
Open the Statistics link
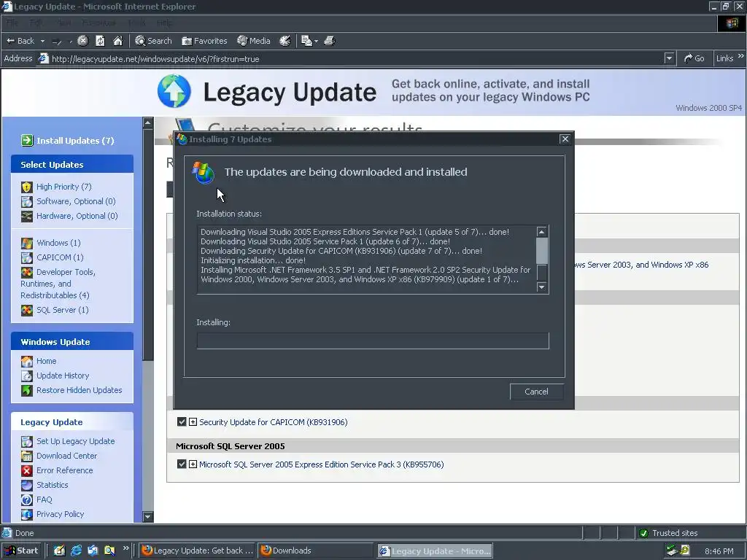click(53, 485)
